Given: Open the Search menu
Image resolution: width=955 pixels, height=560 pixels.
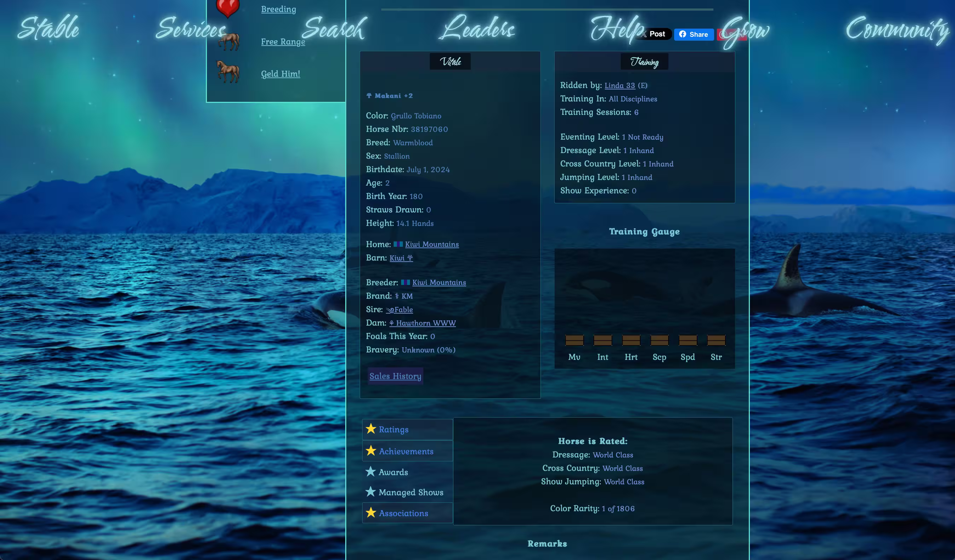Looking at the screenshot, I should tap(334, 28).
